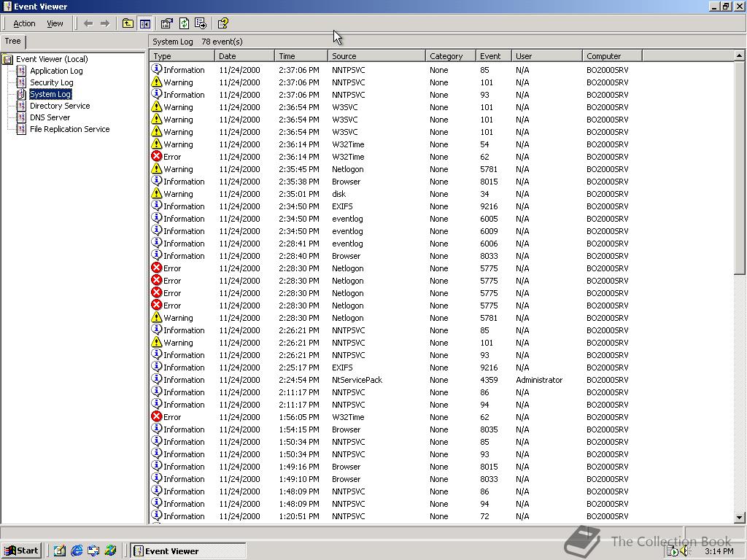Open the Security Log node
This screenshot has height=560, width=747.
pos(52,82)
